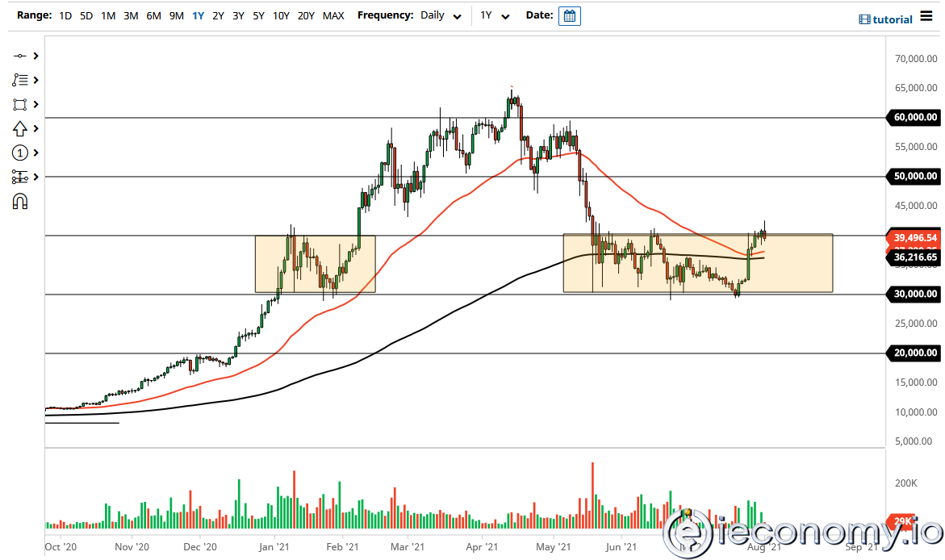Pick the arrow annotation tool
Viewport: 945px width, 560px height.
[x=20, y=128]
